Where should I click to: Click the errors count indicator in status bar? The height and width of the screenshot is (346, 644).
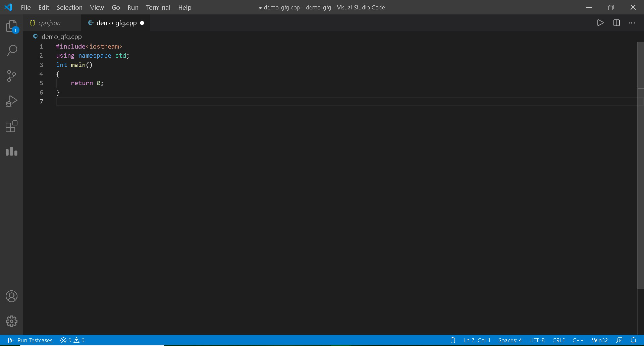coord(66,340)
